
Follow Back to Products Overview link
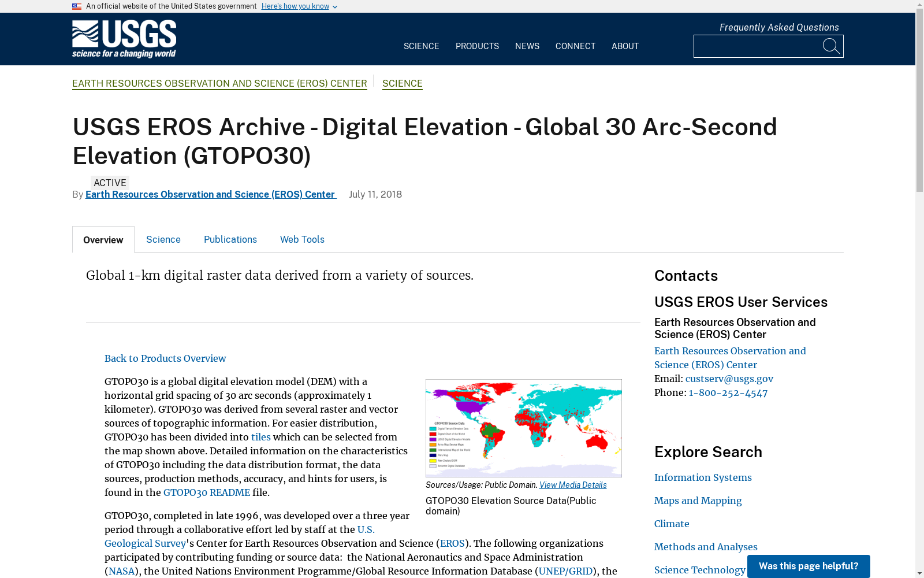165,358
